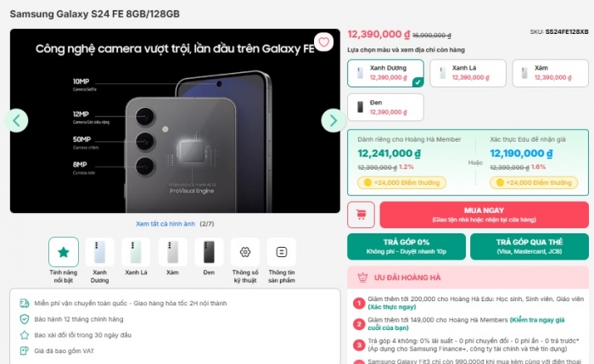Follow the Xác thực ngay link
594x364 pixels.
coord(392,307)
